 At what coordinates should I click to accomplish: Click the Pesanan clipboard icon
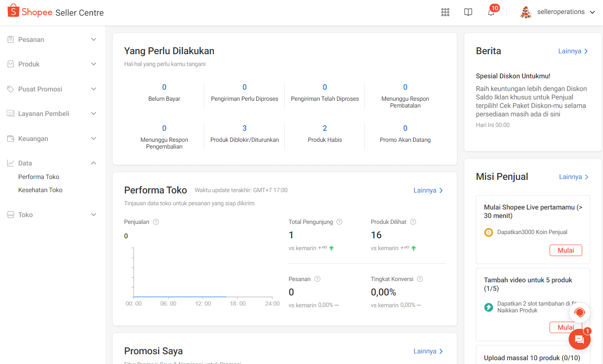11,39
